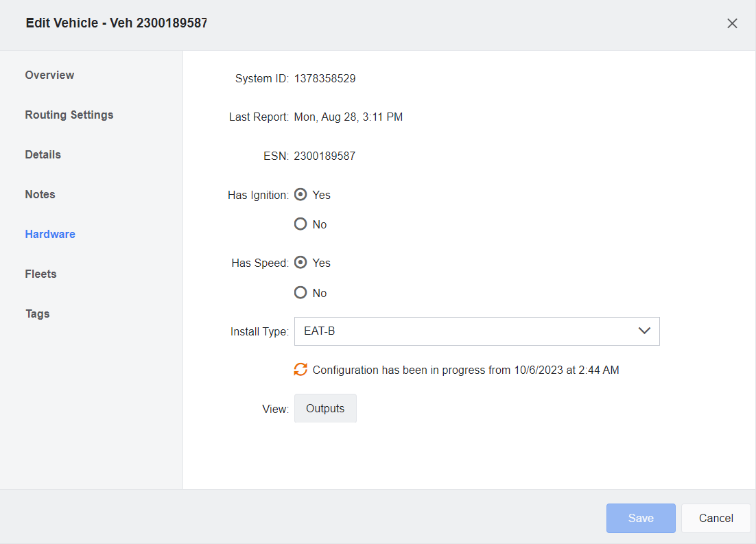This screenshot has width=756, height=544.
Task: Open the Notes section
Action: pos(39,194)
